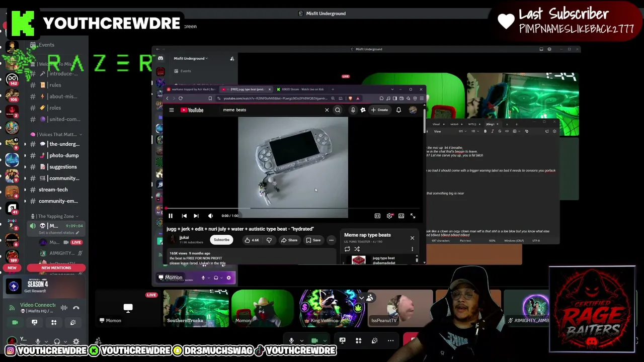This screenshot has width=644, height=362.
Task: Enter fullscreen on the YouTube player
Action: (x=413, y=216)
